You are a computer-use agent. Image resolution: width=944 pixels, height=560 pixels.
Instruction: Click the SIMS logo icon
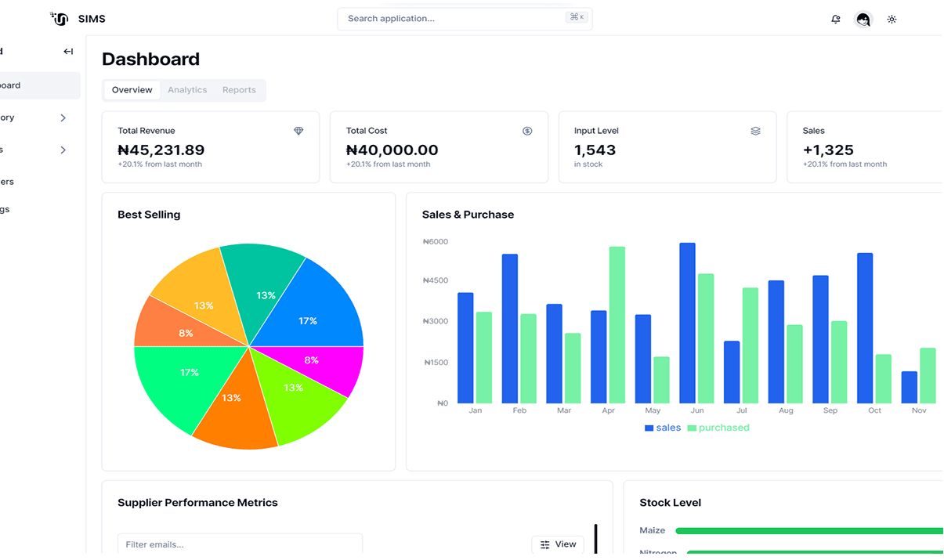(x=60, y=18)
